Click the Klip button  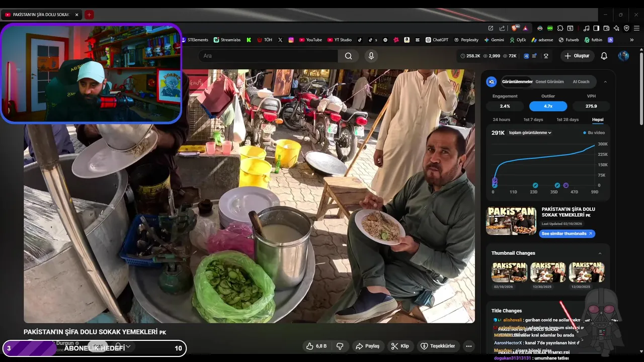click(x=400, y=346)
